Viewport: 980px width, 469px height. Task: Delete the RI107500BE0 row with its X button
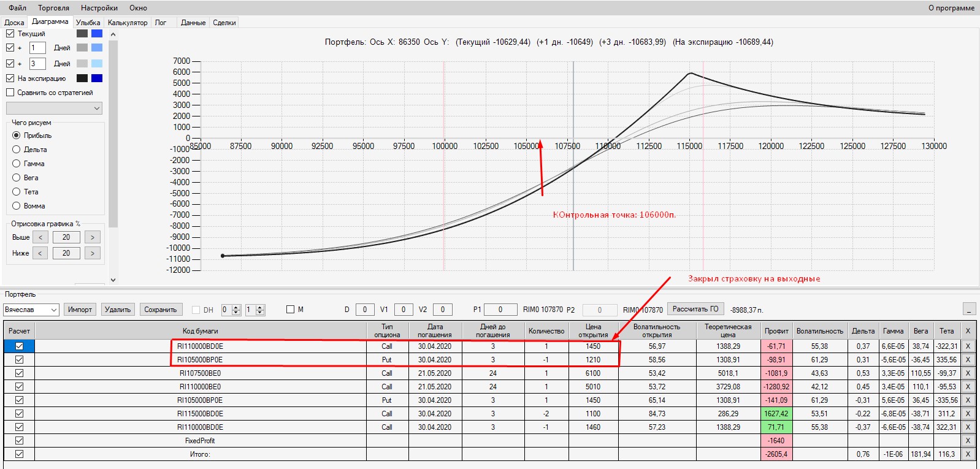(x=968, y=373)
